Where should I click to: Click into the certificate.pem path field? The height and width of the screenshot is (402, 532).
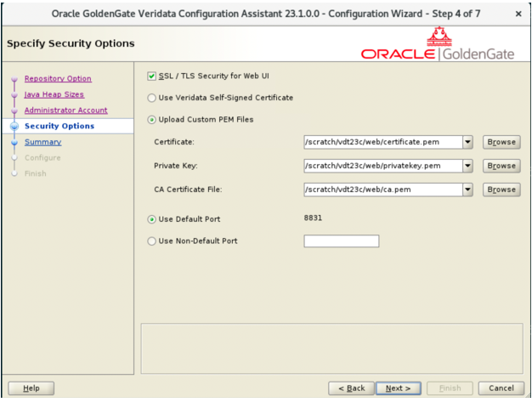coord(383,142)
